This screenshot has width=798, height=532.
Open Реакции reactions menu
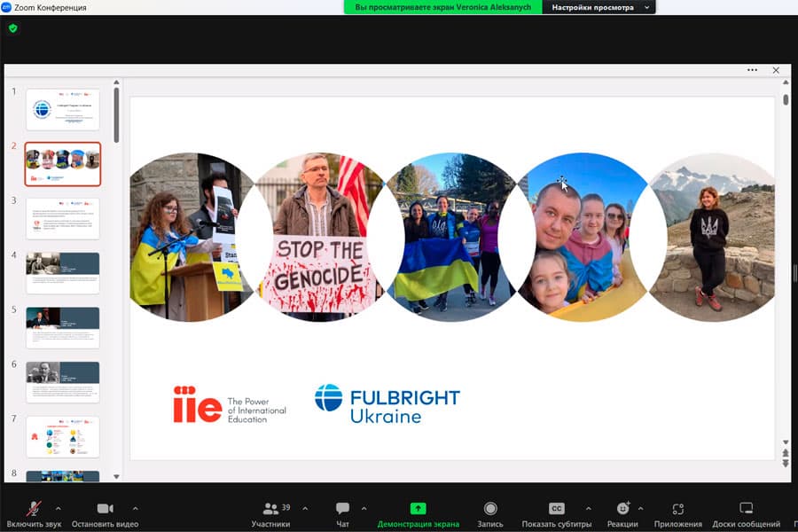point(622,514)
